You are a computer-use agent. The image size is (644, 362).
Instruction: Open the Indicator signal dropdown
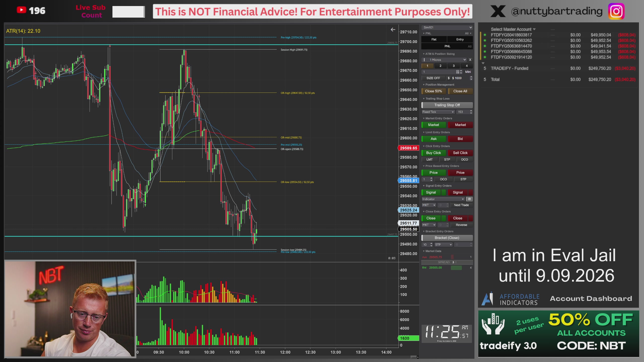[443, 199]
